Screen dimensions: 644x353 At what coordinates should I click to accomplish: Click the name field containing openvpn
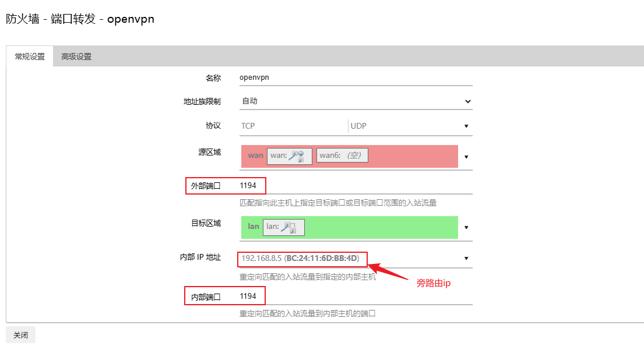[356, 77]
